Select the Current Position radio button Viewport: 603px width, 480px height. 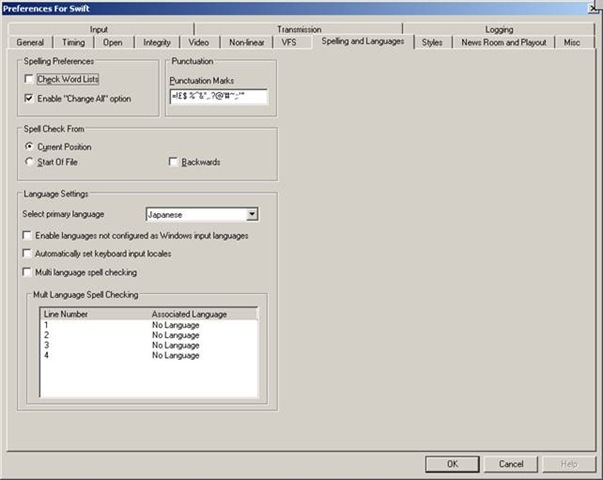29,147
